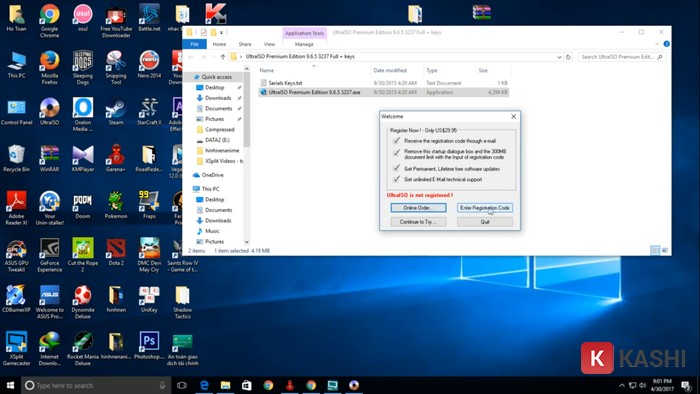Open Photoshop desktop shortcut
700x394 pixels.
[149, 346]
